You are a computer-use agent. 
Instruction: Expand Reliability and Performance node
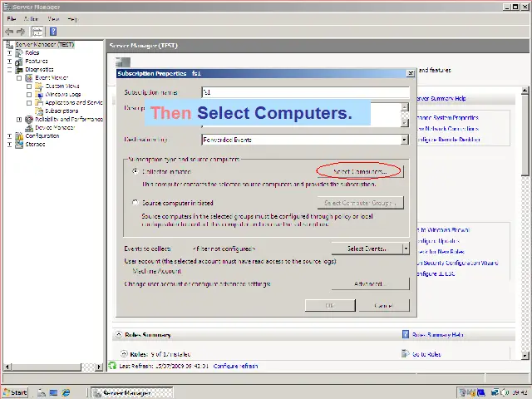19,120
